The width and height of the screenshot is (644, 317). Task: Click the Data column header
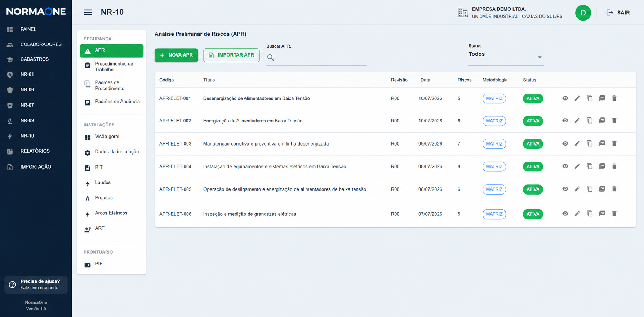pos(425,80)
